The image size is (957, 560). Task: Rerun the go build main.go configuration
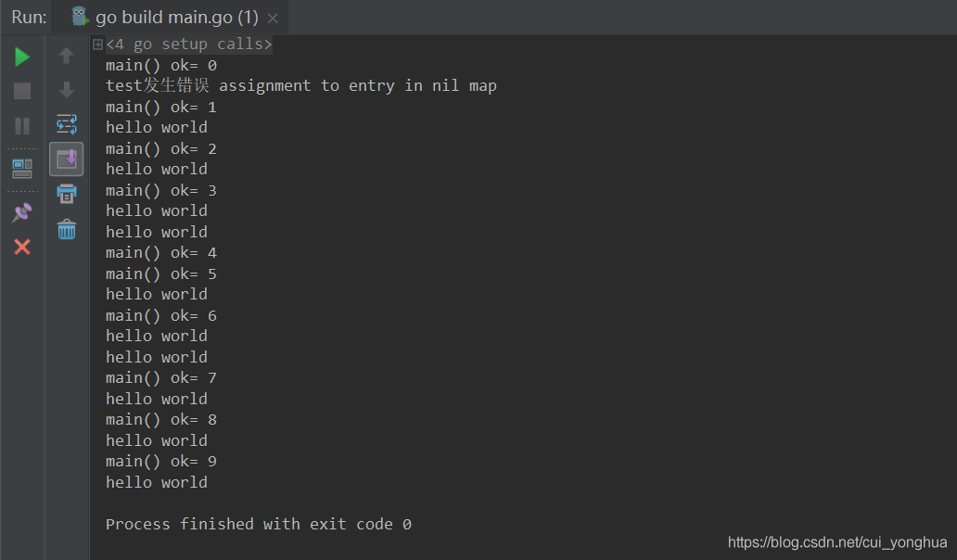pos(20,56)
